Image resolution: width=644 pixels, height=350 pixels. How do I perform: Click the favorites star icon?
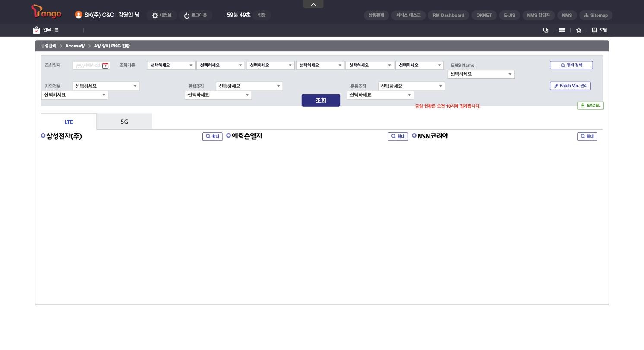(x=578, y=30)
